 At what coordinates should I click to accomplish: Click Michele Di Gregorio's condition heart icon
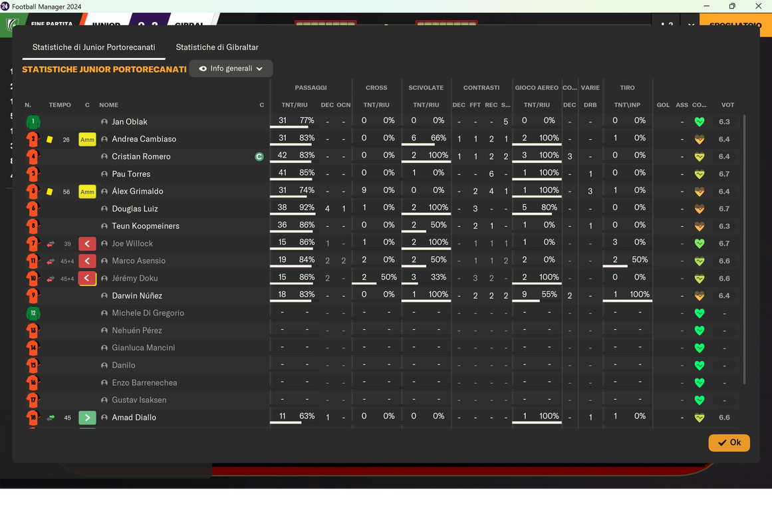point(699,313)
